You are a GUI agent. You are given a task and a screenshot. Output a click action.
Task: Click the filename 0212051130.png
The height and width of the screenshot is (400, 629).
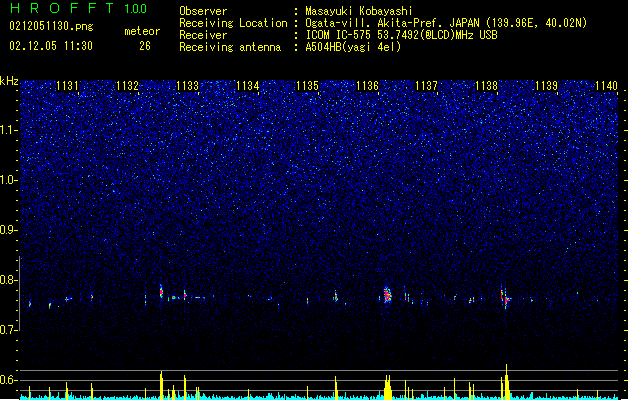tap(51, 27)
